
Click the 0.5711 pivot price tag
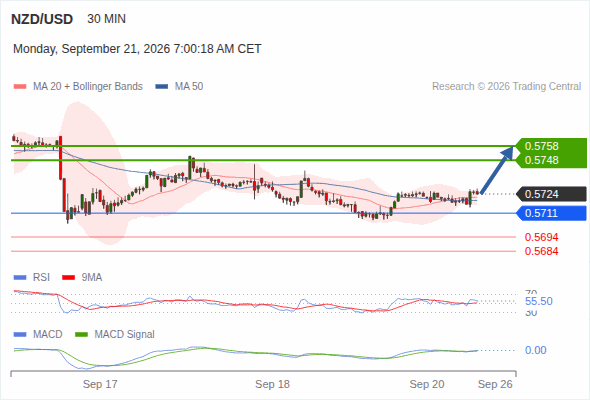(551, 213)
